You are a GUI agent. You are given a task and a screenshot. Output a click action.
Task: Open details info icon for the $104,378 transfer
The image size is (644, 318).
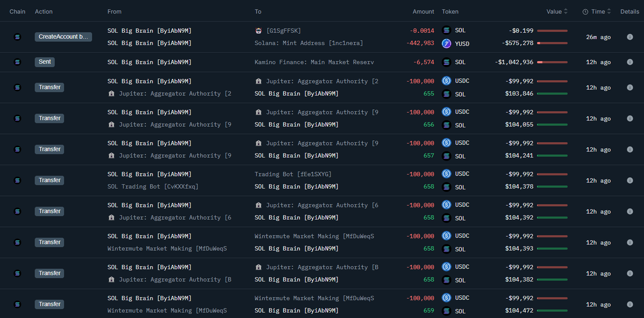[x=630, y=180]
